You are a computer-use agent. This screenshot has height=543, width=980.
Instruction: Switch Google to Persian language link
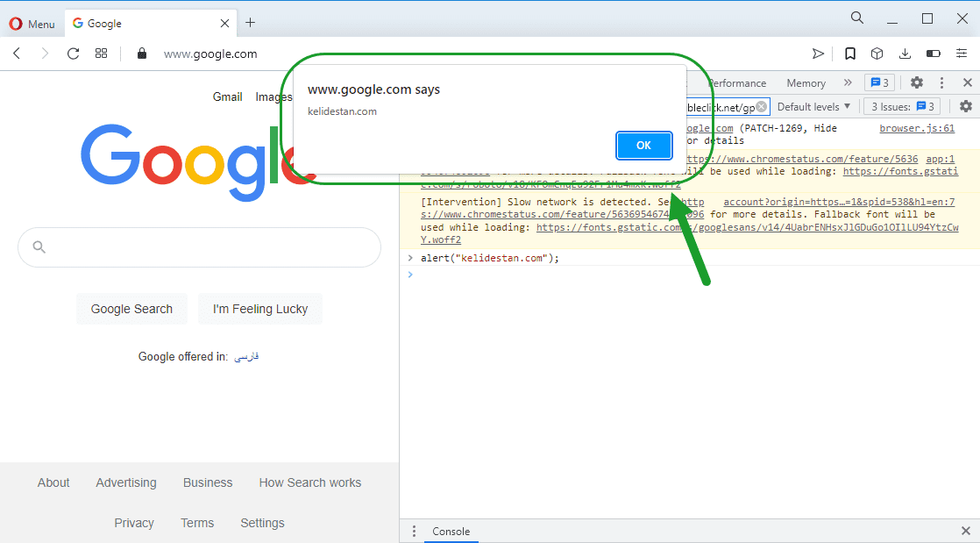246,356
